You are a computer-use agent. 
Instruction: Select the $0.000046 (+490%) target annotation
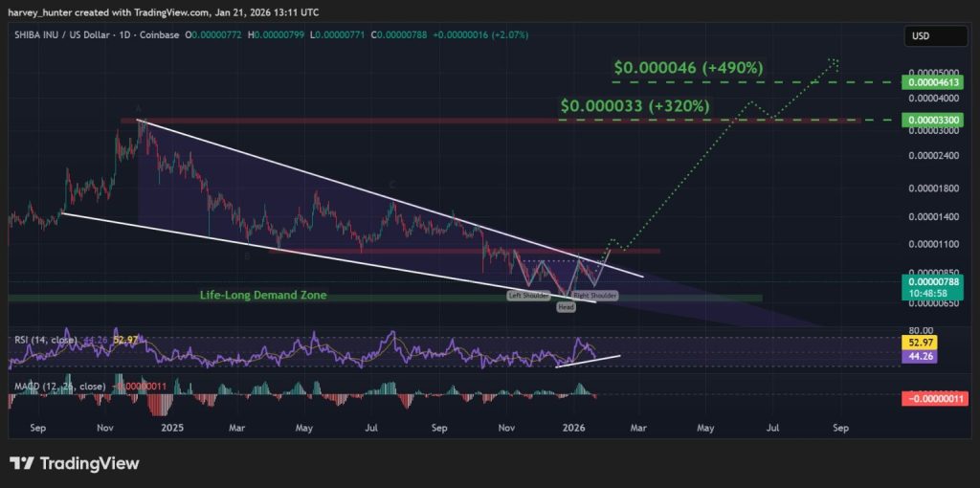pyautogui.click(x=688, y=69)
